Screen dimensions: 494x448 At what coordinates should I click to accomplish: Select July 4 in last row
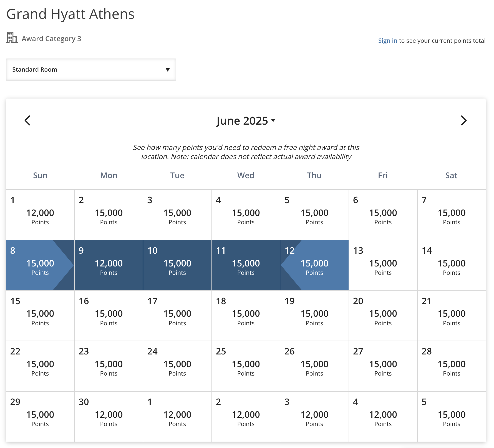(383, 417)
